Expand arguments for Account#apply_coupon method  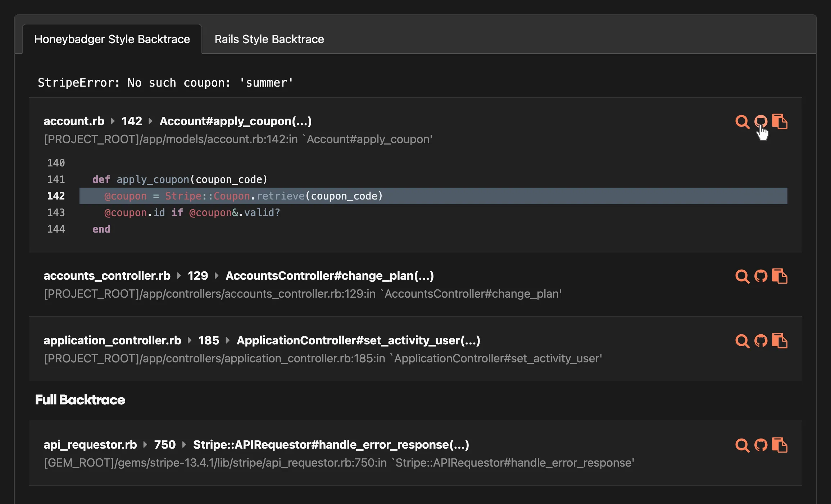click(x=302, y=121)
